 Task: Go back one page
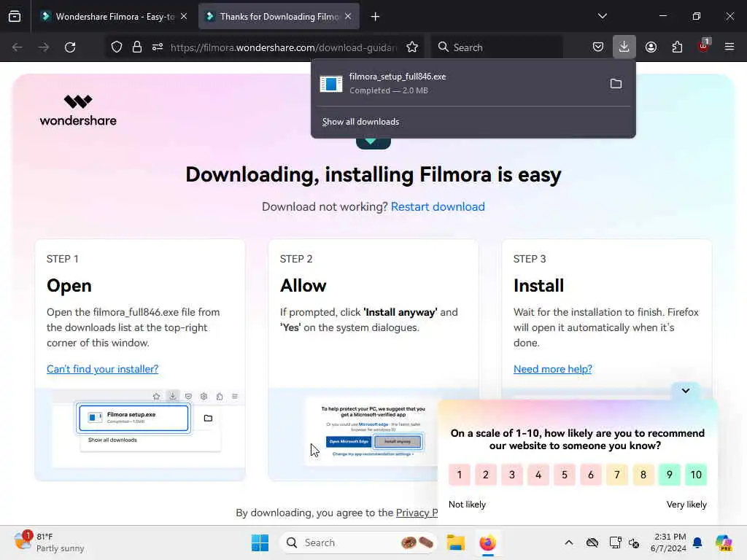(18, 47)
